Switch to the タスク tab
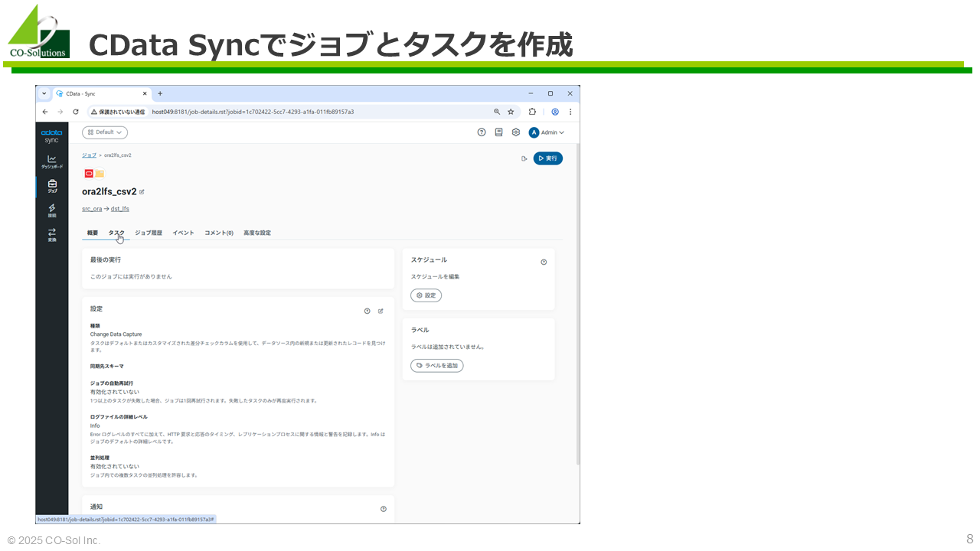The width and height of the screenshot is (980, 551). 116,233
